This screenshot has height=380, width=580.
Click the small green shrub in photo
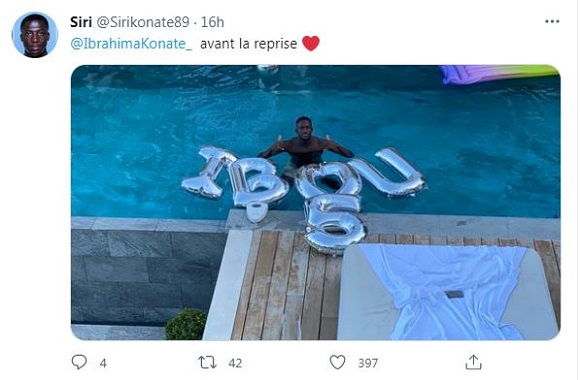[186, 324]
